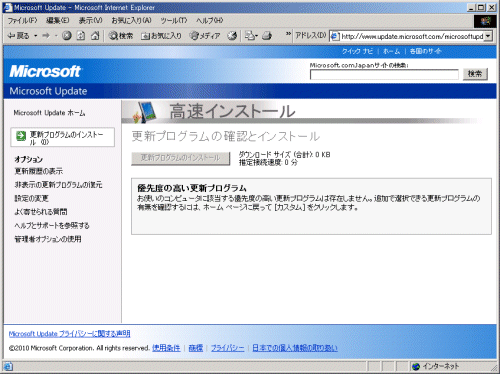Open よく寄せられる質問 link
This screenshot has height=374, width=500.
coord(41,212)
